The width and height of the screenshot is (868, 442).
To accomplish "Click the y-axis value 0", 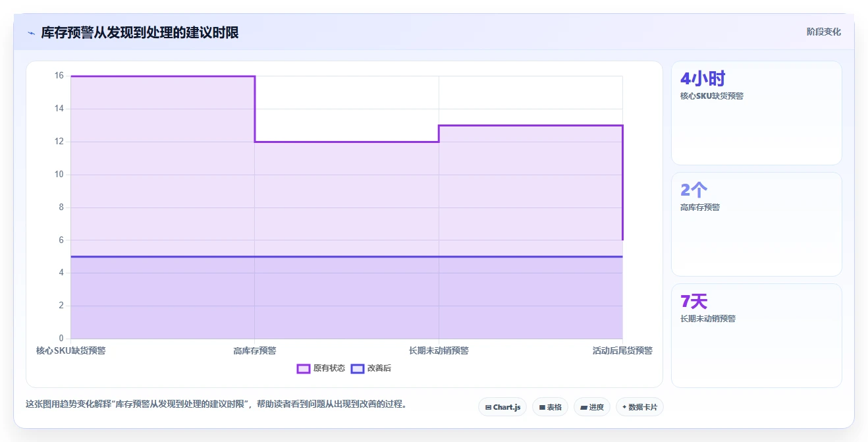I will (x=61, y=339).
